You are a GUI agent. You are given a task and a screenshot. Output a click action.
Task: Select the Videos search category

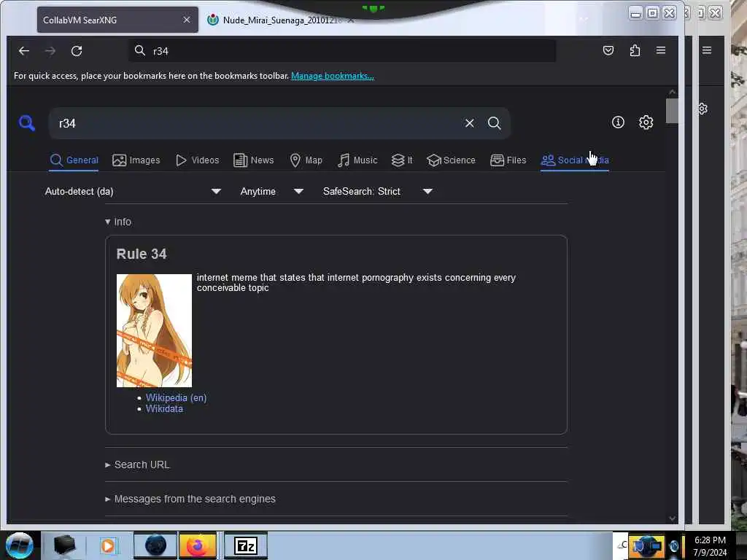tap(197, 160)
